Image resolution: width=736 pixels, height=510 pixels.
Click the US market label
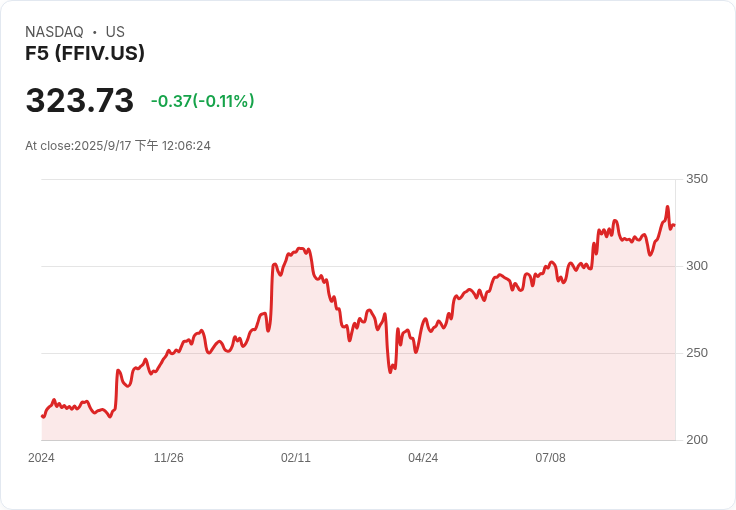tap(115, 32)
